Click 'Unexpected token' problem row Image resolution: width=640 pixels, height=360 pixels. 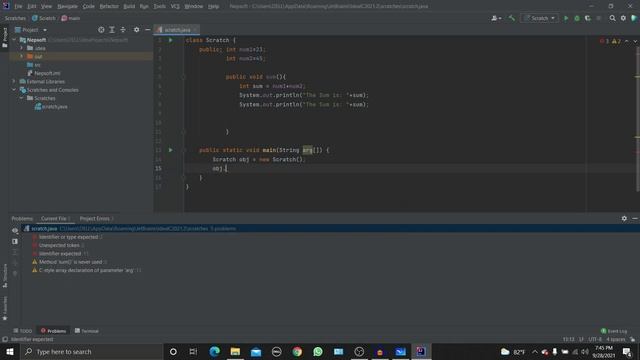59,245
